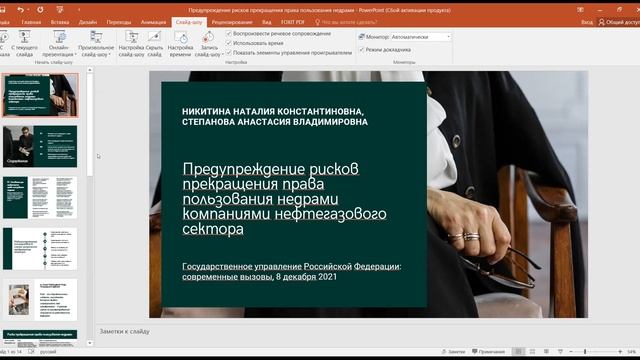Click zoom out minus button
640x360 pixels.
[571, 351]
